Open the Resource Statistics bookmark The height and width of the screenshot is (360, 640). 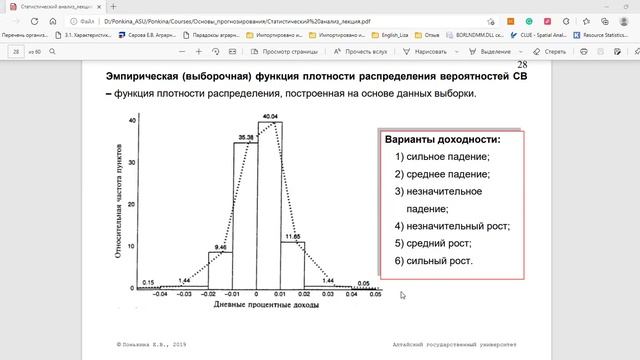[600, 35]
